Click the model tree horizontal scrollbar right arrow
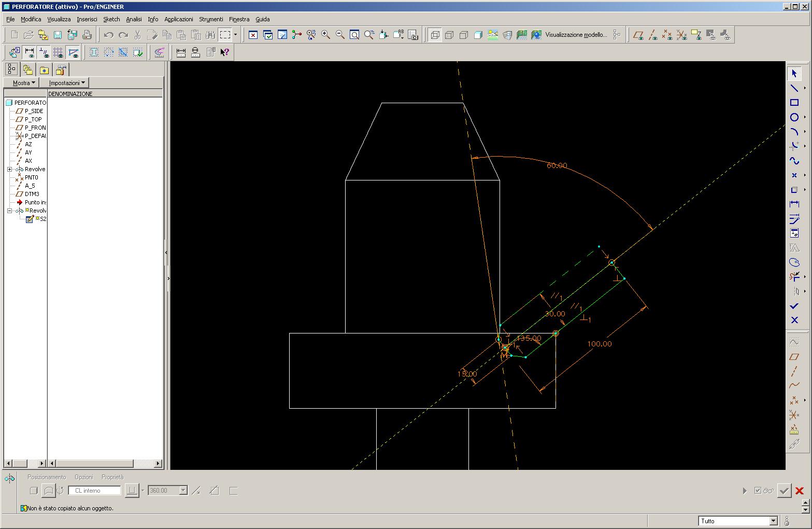This screenshot has height=529, width=812. pos(42,463)
